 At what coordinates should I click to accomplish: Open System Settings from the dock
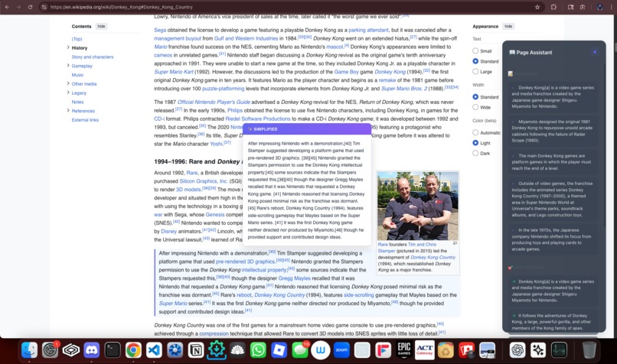pyautogui.click(x=50, y=349)
